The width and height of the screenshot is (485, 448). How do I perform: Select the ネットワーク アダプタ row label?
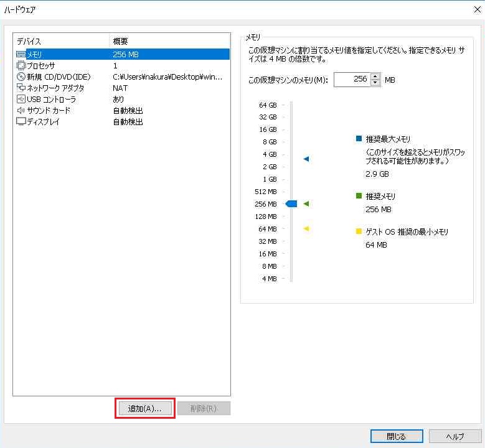[x=55, y=88]
